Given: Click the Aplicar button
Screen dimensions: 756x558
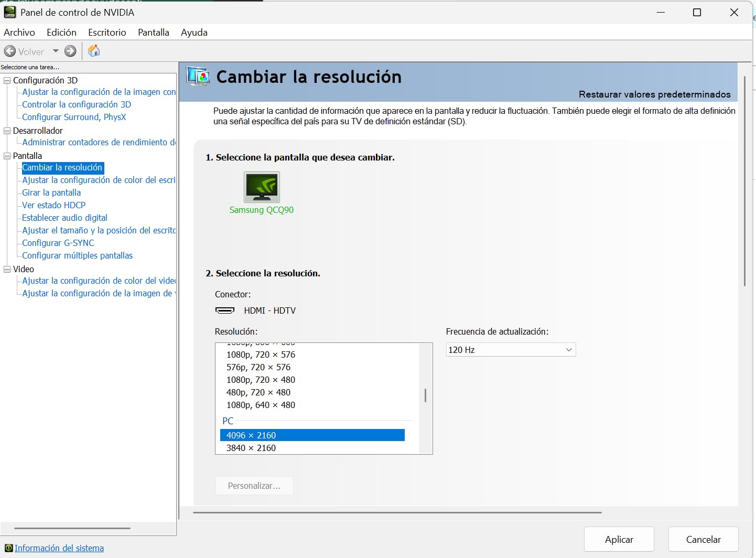Looking at the screenshot, I should [619, 539].
